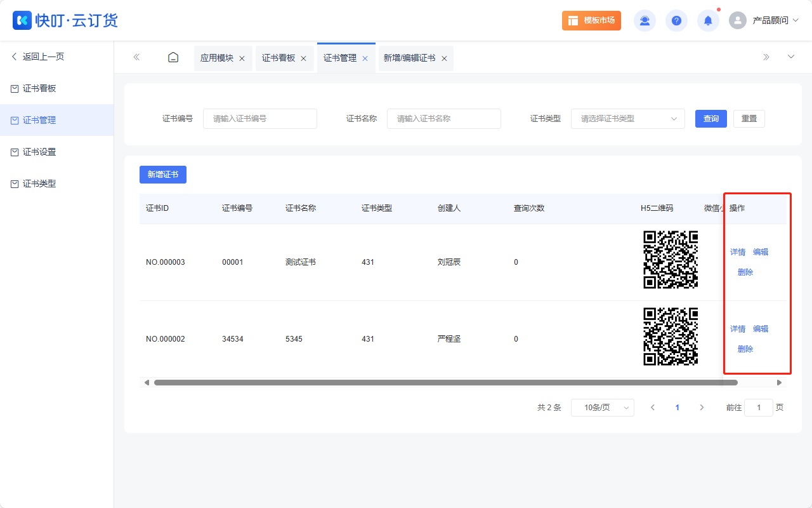Click the 严程坚 creator cell
Screen dimensions: 812x508
[449, 339]
